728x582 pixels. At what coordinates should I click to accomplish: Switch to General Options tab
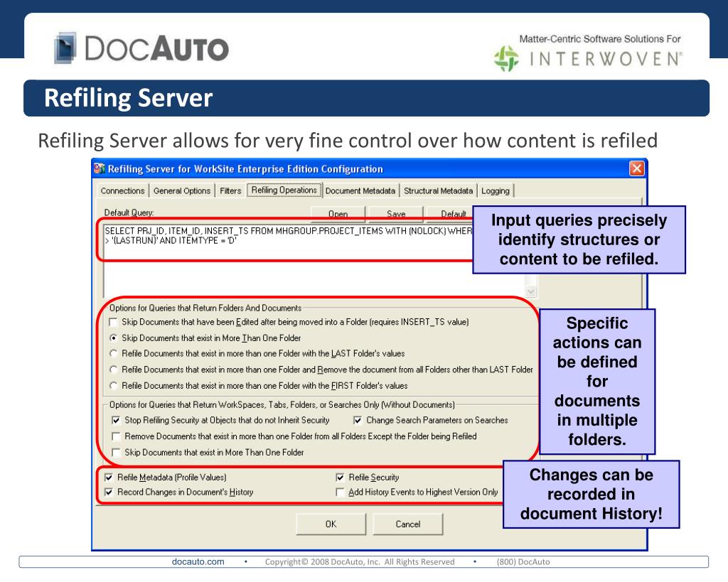click(x=181, y=190)
